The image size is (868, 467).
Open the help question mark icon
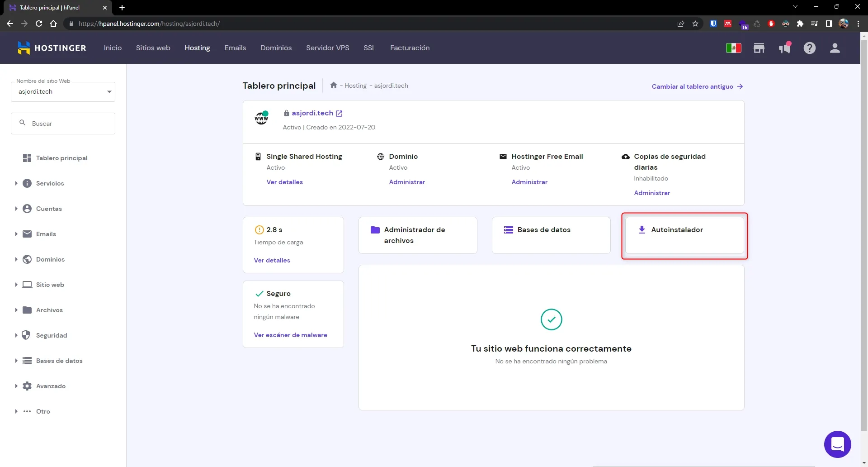point(809,48)
